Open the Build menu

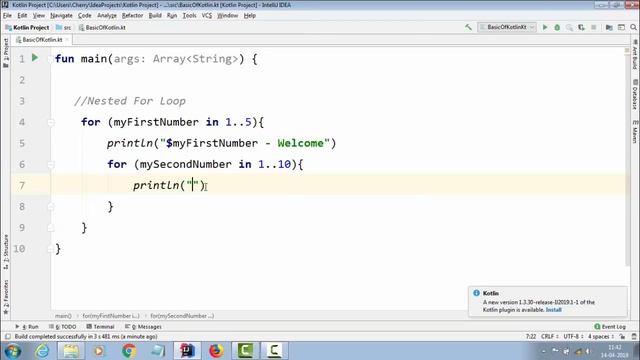[x=155, y=16]
